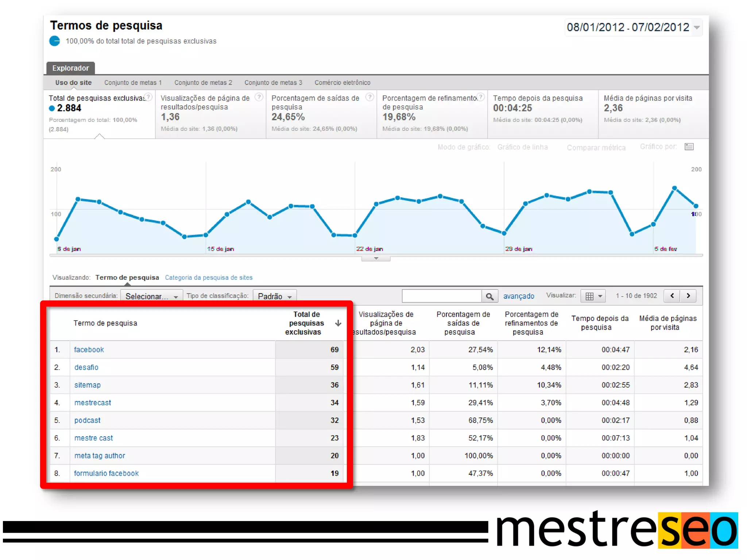This screenshot has height=560, width=747.
Task: Select the Explorador tab
Action: click(70, 68)
